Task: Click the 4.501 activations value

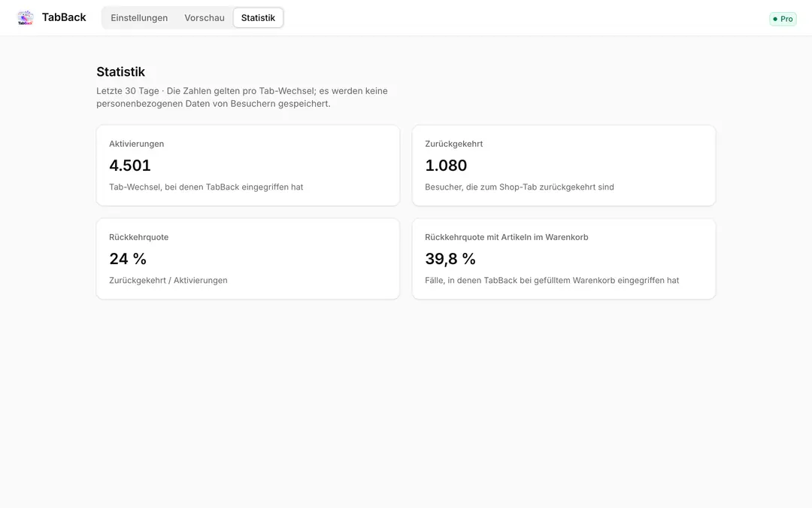Action: tap(130, 166)
